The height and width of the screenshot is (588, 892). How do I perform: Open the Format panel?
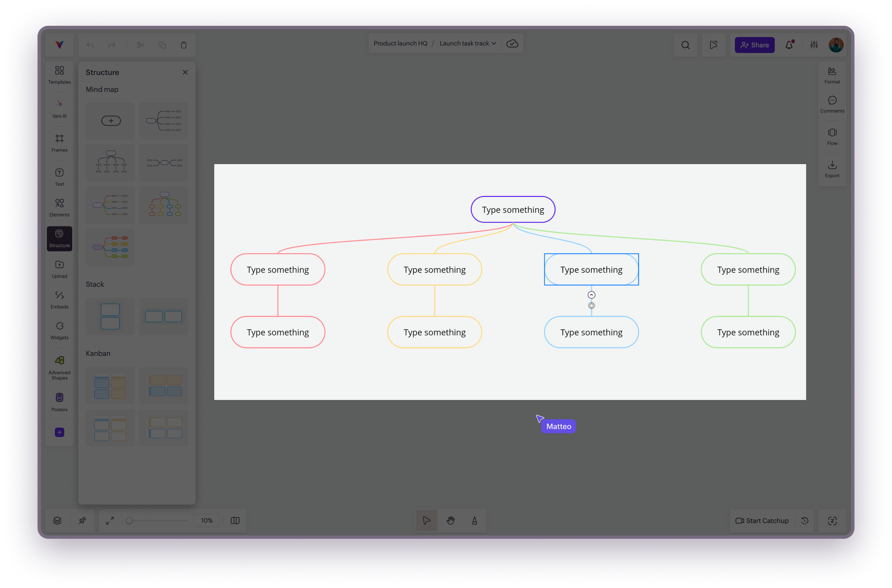(832, 75)
